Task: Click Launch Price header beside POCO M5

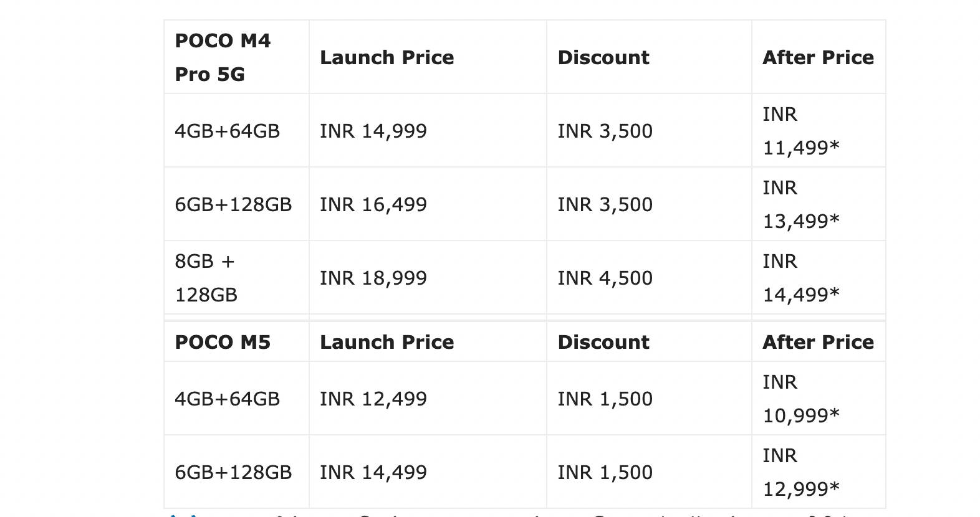Action: 387,342
